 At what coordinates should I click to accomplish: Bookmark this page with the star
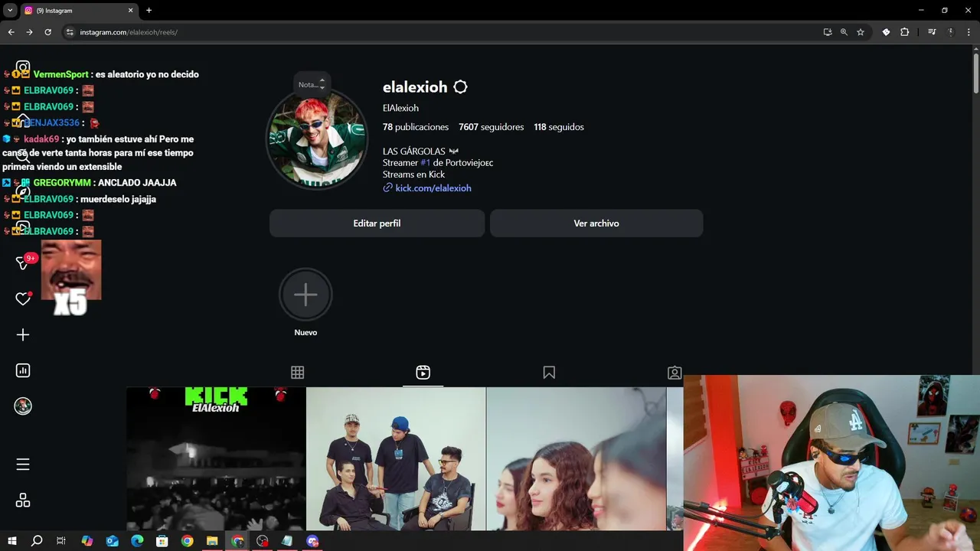(x=861, y=32)
